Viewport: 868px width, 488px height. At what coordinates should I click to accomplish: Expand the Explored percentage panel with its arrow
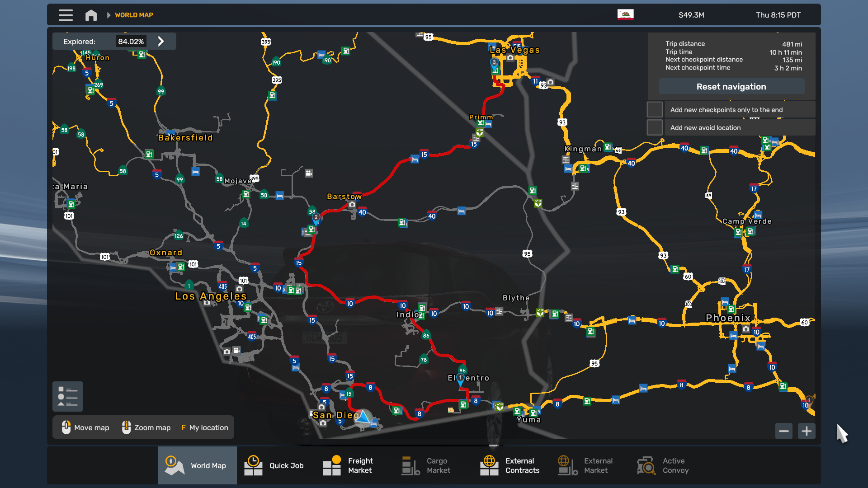161,41
